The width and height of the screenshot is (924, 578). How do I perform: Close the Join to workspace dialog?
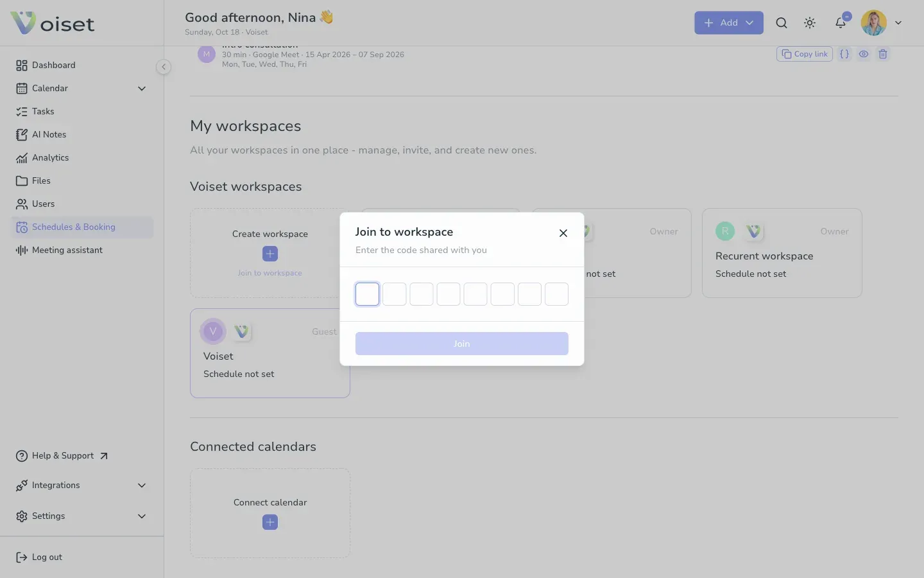click(563, 233)
